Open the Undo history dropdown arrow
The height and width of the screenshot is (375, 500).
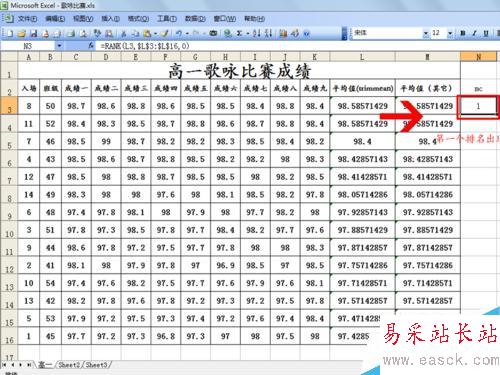point(187,33)
